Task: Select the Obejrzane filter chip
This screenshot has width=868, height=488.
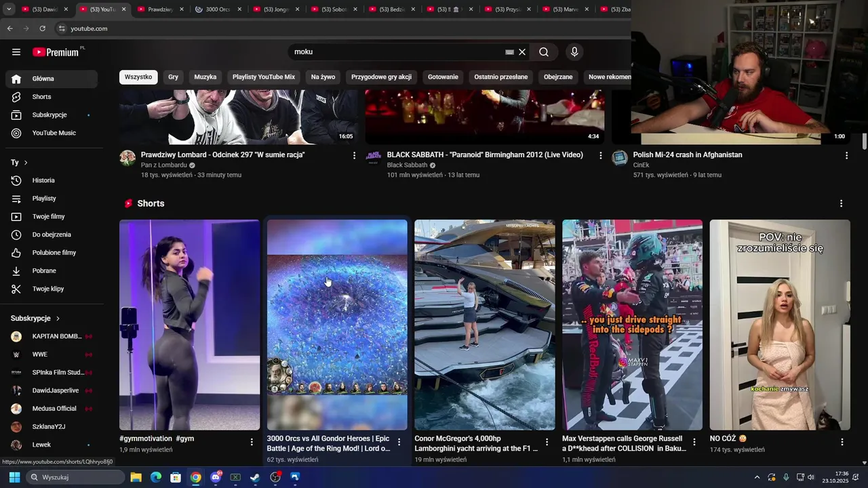Action: 558,77
